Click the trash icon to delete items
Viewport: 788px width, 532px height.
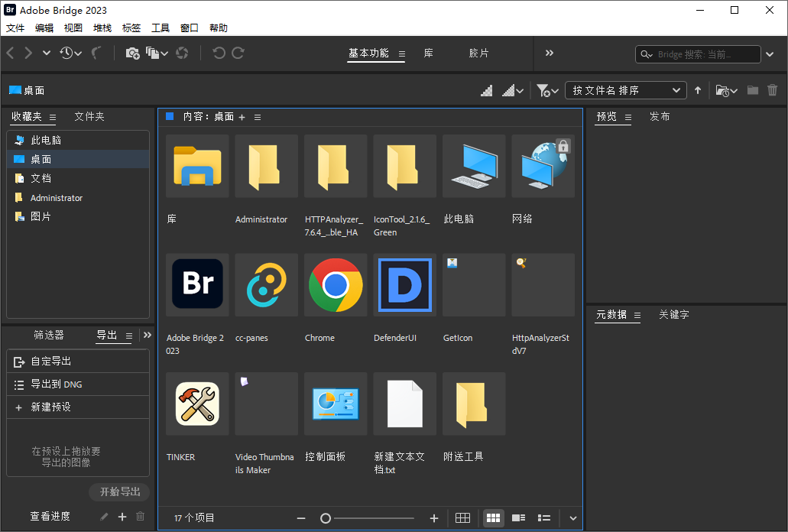773,90
